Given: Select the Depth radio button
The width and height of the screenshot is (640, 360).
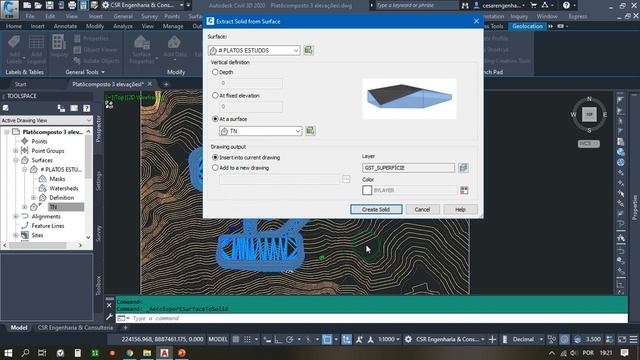Looking at the screenshot, I should [215, 72].
